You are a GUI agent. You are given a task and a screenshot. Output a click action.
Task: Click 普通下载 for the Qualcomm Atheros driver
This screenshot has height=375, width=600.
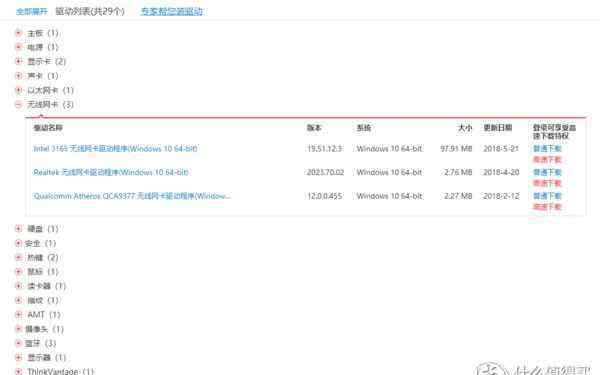coord(547,196)
